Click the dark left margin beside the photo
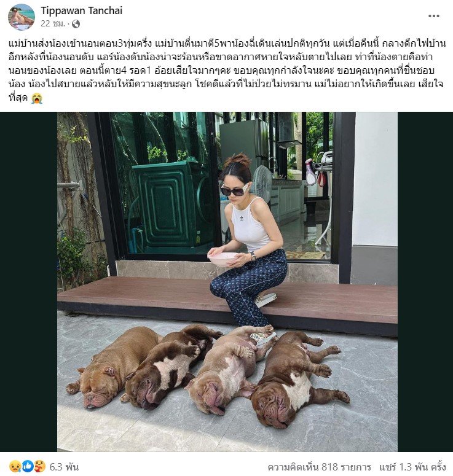Screen dimensions: 453x476 pos(28,282)
